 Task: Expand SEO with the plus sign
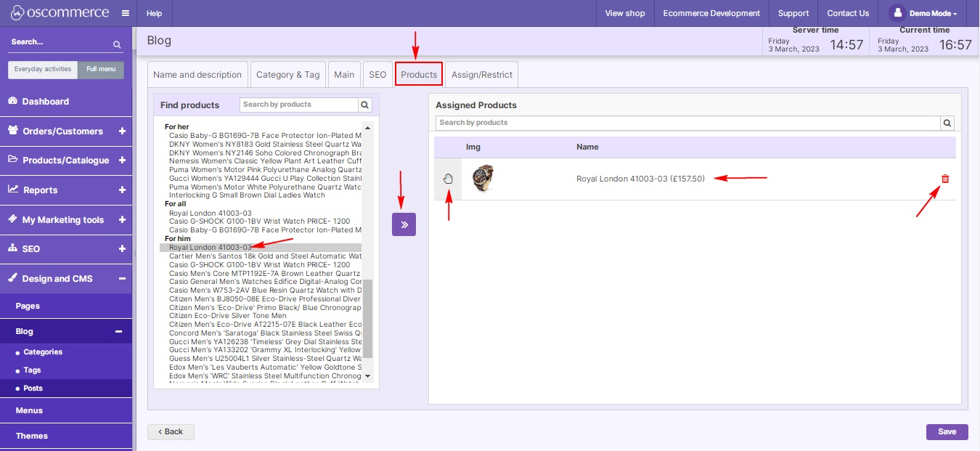pyautogui.click(x=122, y=249)
